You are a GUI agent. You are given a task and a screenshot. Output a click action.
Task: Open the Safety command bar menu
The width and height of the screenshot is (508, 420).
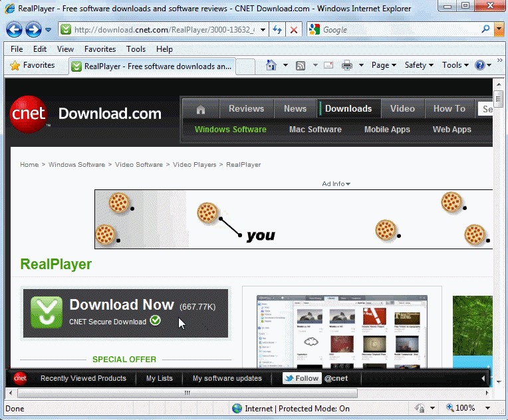[x=419, y=65]
